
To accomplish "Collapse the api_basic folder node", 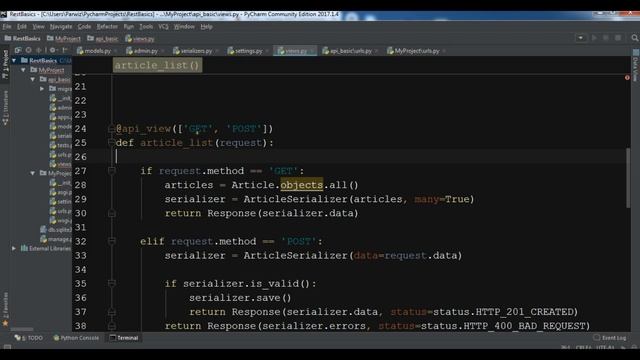I will point(33,79).
